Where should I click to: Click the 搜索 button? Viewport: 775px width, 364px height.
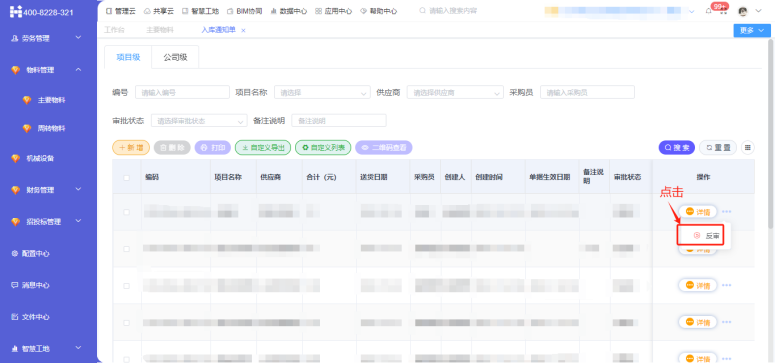point(677,147)
